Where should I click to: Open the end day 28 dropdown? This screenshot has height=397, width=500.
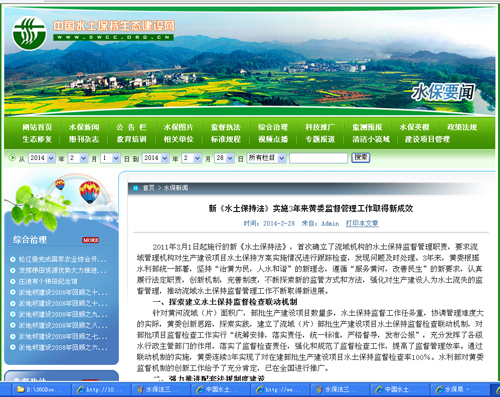[224, 158]
